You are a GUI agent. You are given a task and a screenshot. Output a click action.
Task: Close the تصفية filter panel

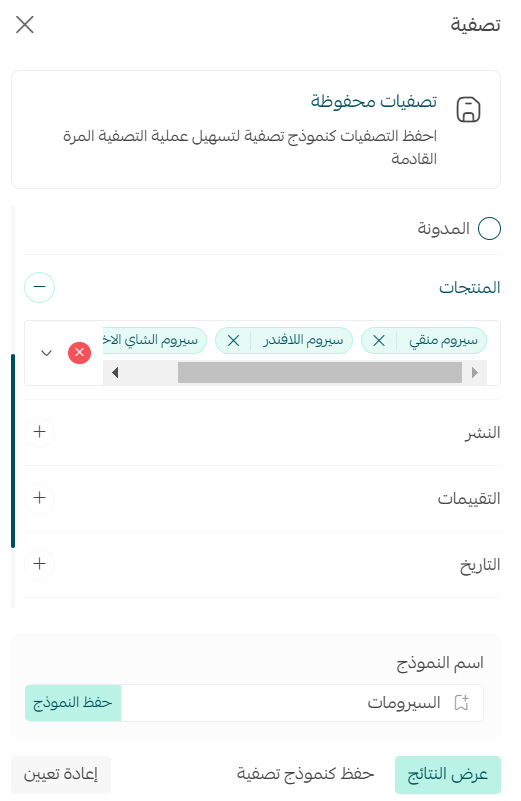point(25,24)
